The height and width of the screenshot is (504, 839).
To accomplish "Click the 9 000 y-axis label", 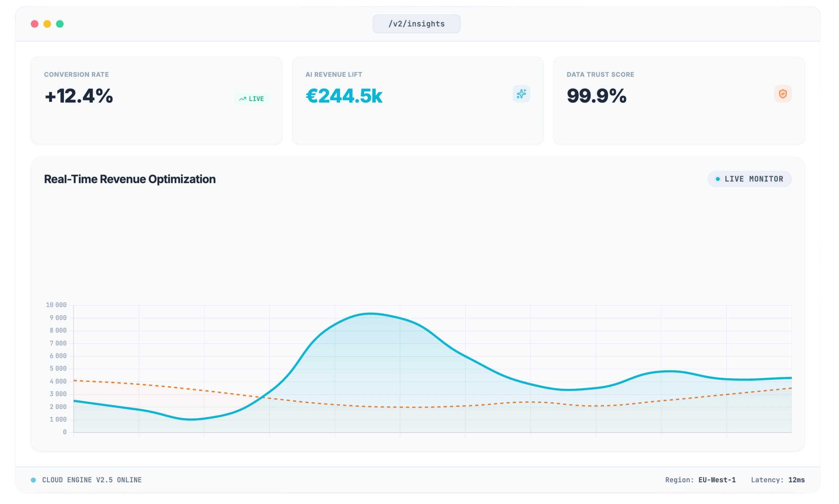I will click(x=58, y=318).
